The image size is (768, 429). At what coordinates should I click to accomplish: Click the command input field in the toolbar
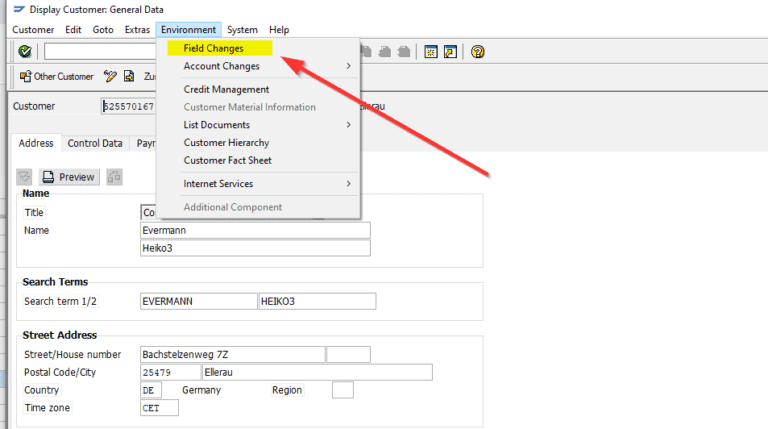[x=100, y=51]
